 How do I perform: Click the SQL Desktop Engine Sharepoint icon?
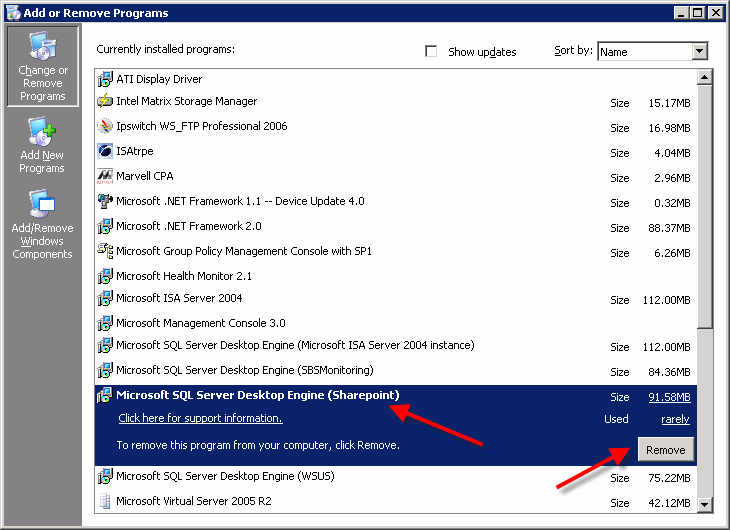click(x=105, y=395)
